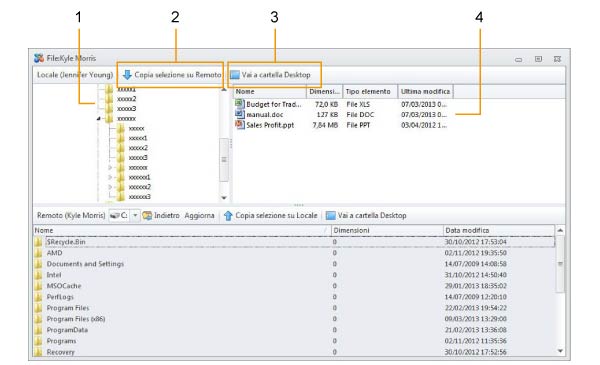Viewport: 600px width, 365px height.
Task: Click desktop icon in Remoto toolbar
Action: coord(331,215)
